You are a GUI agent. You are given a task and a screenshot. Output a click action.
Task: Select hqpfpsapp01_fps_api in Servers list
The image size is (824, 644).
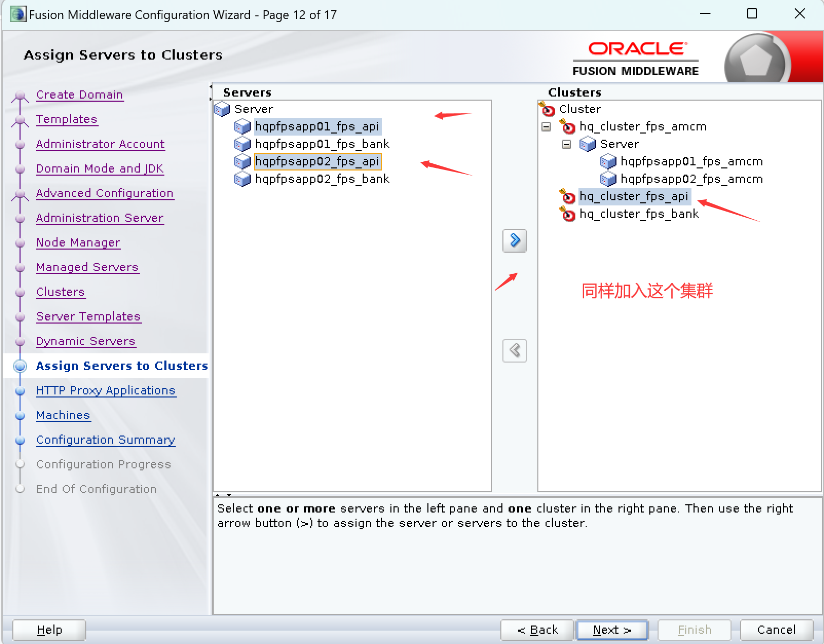click(316, 127)
